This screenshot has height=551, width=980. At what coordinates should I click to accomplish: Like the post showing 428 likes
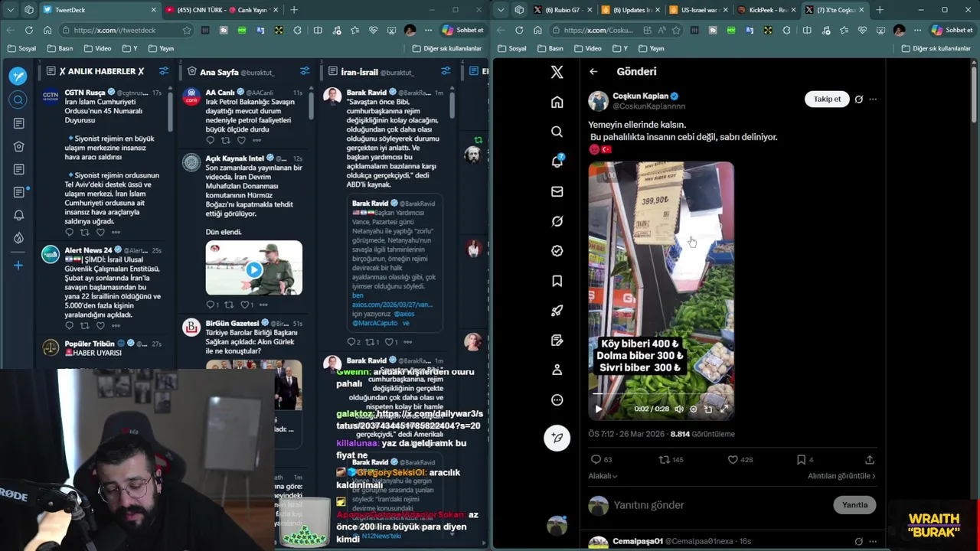click(x=733, y=459)
